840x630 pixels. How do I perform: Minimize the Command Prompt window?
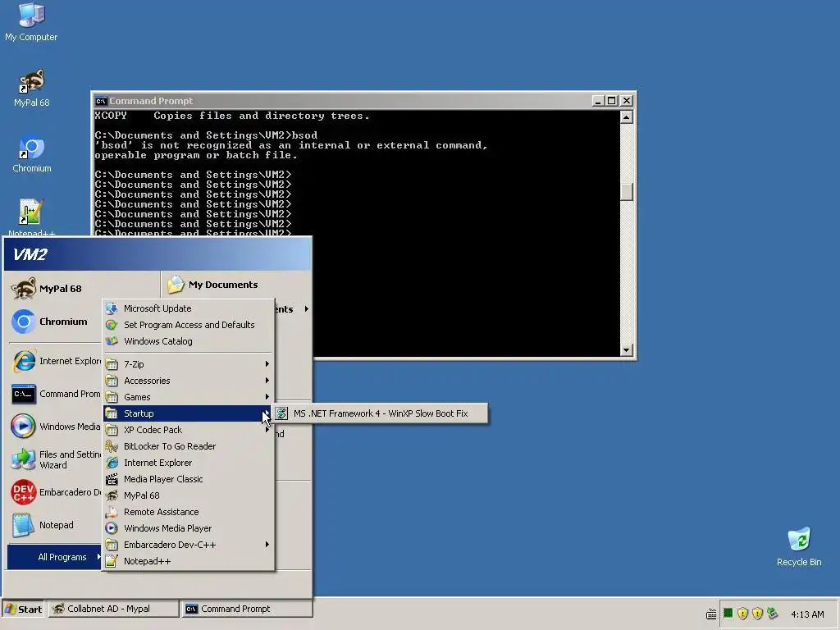(598, 101)
